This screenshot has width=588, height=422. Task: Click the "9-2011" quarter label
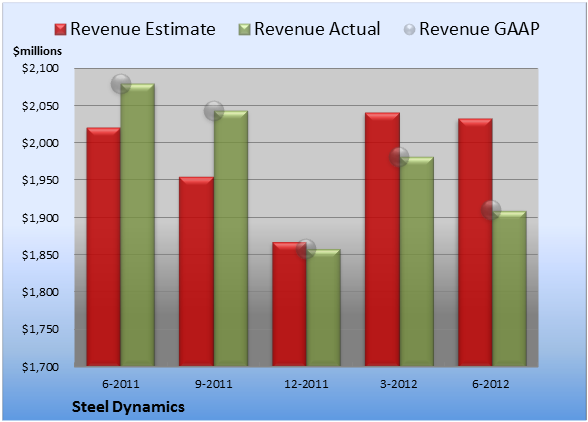pyautogui.click(x=214, y=384)
